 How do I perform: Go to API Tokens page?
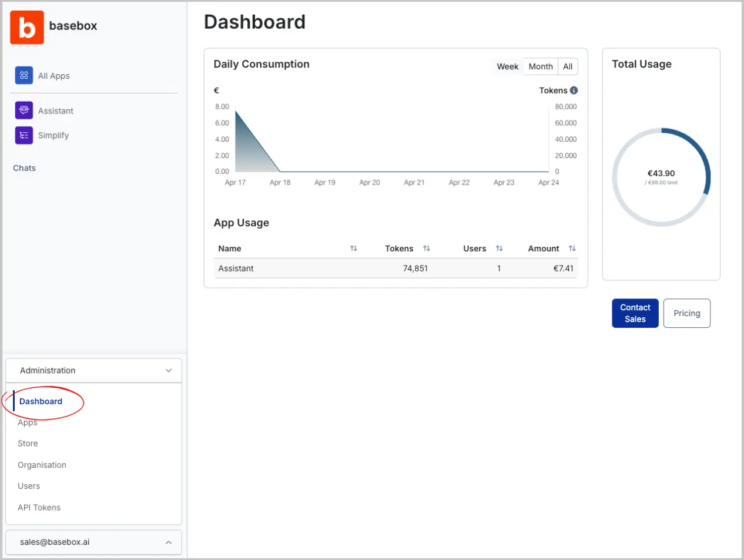tap(39, 508)
